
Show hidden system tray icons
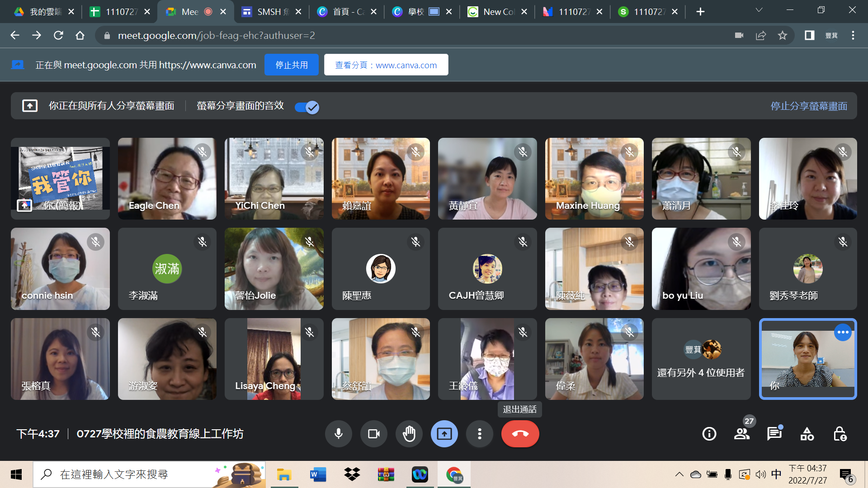coord(679,474)
